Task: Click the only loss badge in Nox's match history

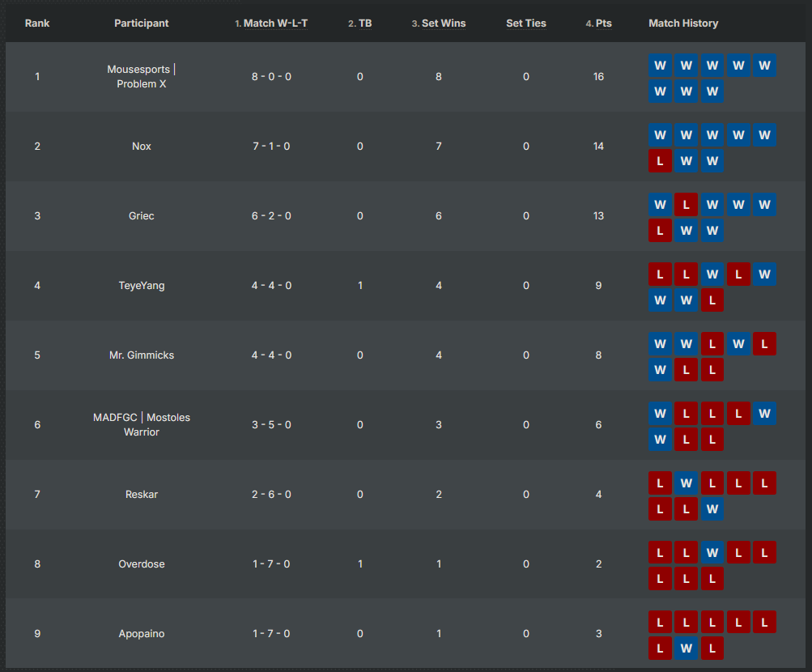Action: pyautogui.click(x=660, y=161)
